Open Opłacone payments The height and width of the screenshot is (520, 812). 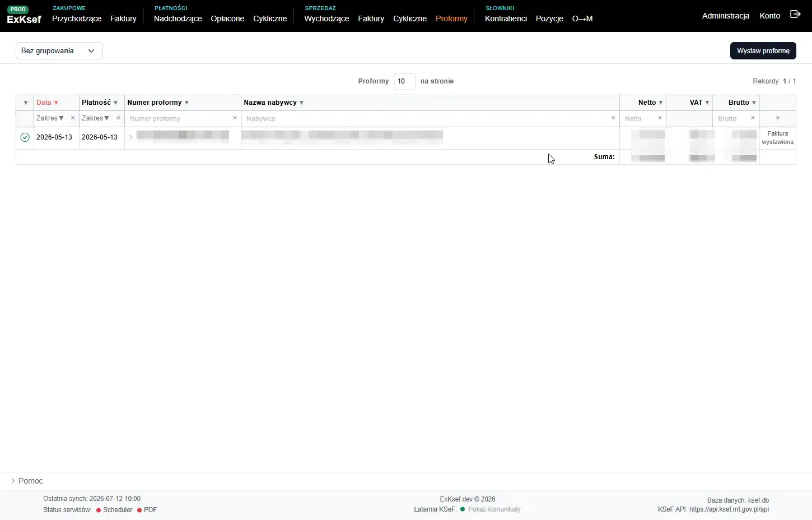[x=227, y=18]
